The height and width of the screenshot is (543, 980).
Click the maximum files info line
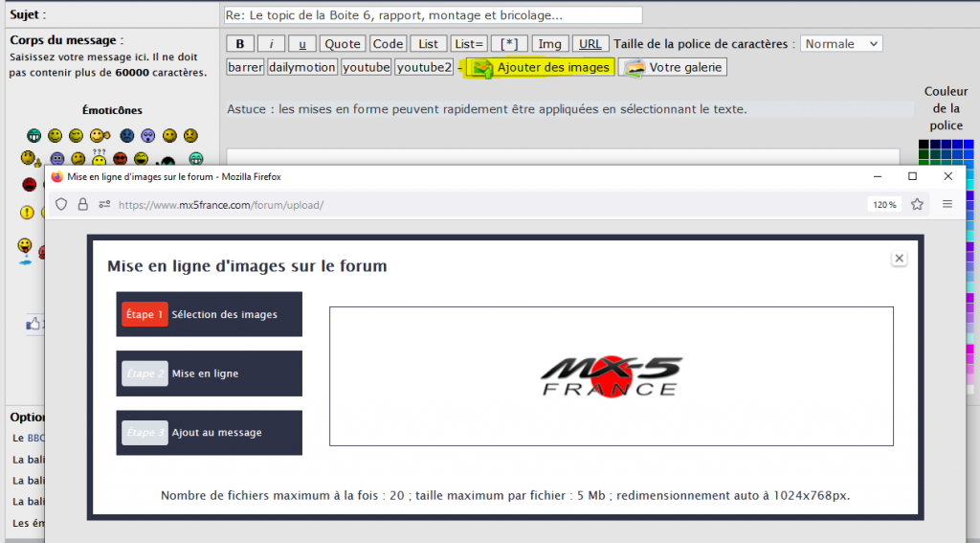tap(505, 495)
